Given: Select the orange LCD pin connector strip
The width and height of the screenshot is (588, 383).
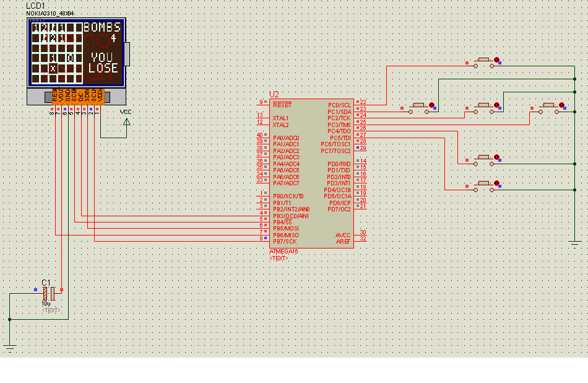Looking at the screenshot, I should click(x=77, y=97).
